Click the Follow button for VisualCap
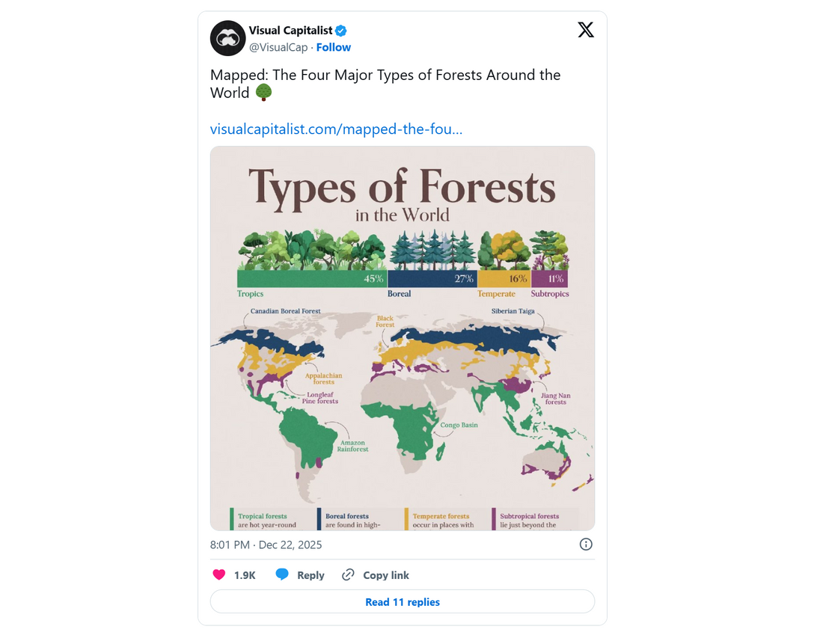Viewport: 823px width, 644px height. coord(334,47)
